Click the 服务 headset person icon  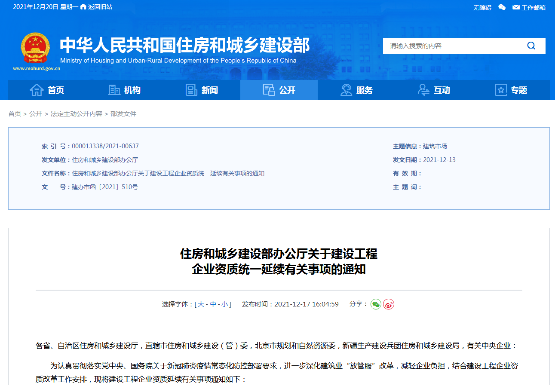(346, 90)
